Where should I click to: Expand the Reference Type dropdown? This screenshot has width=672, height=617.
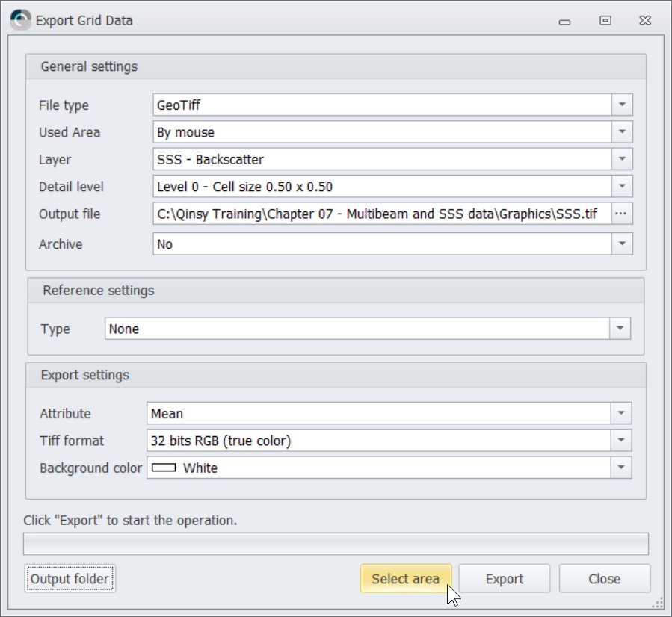(x=620, y=329)
